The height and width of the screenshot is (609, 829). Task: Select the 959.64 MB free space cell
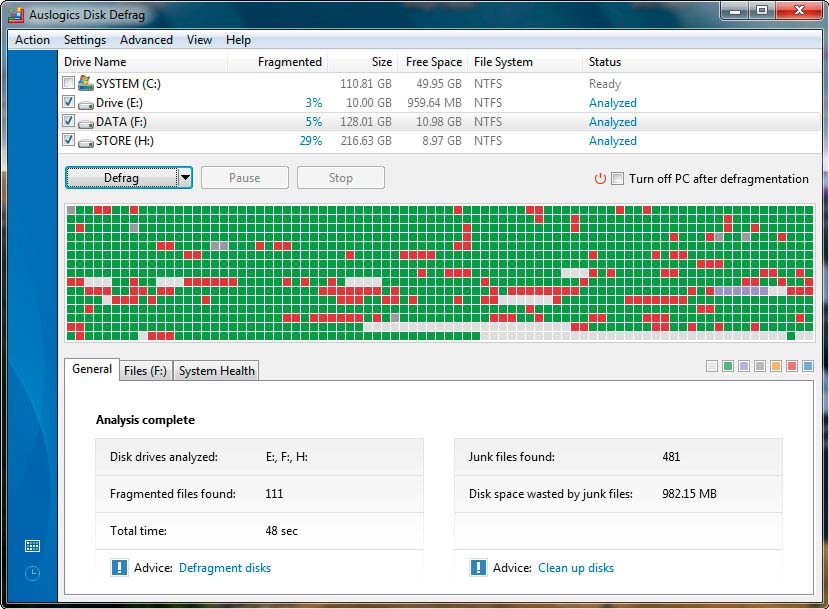pyautogui.click(x=434, y=103)
